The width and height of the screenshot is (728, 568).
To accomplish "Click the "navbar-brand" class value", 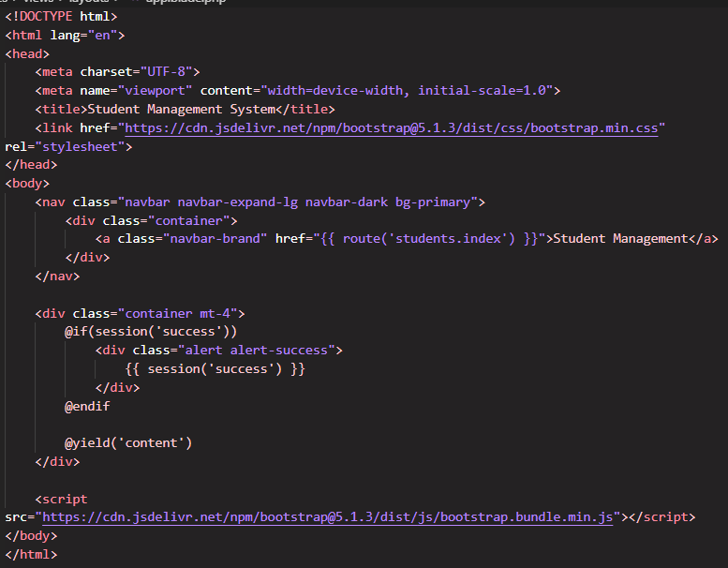I will pos(215,239).
